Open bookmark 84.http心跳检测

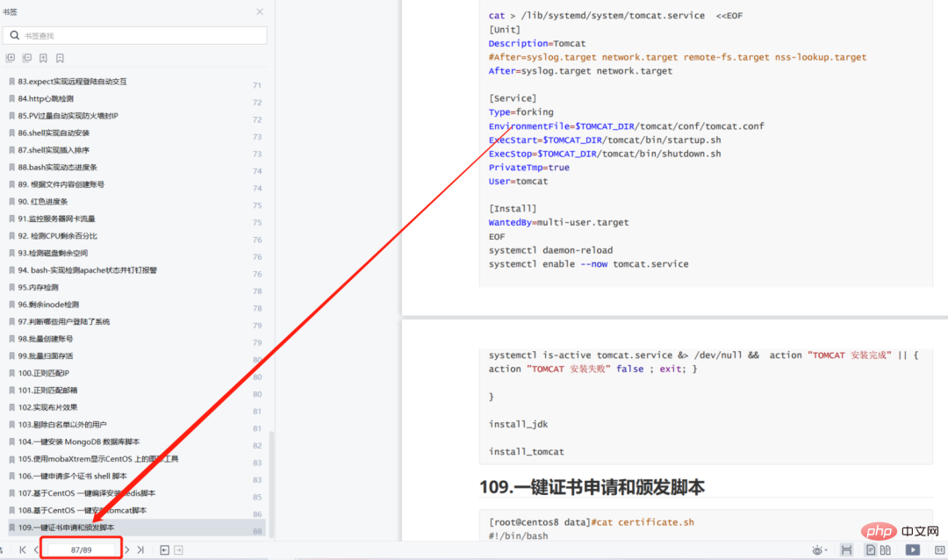click(46, 98)
